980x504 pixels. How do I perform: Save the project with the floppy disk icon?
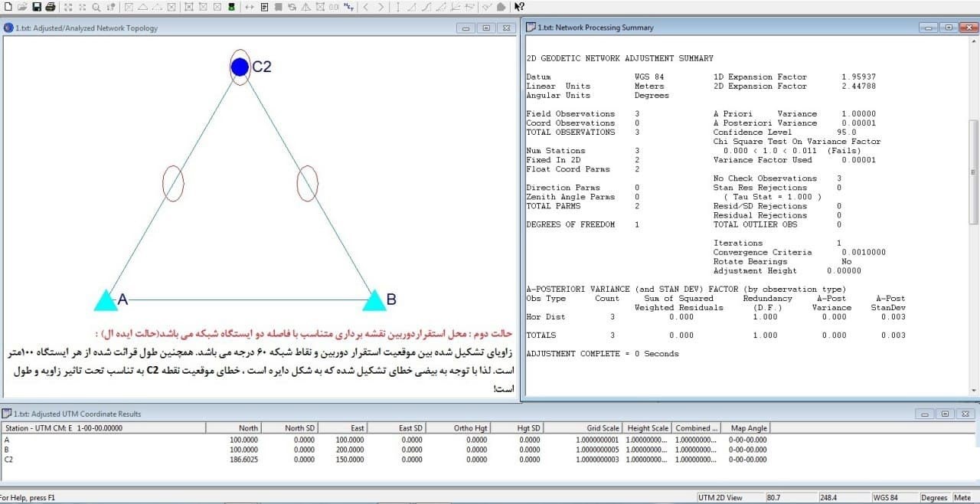(36, 7)
